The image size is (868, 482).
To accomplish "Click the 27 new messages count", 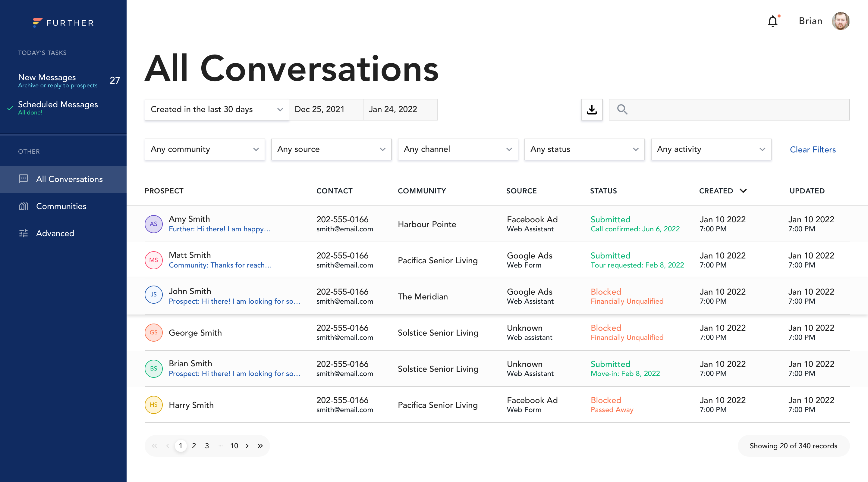I will pyautogui.click(x=115, y=80).
